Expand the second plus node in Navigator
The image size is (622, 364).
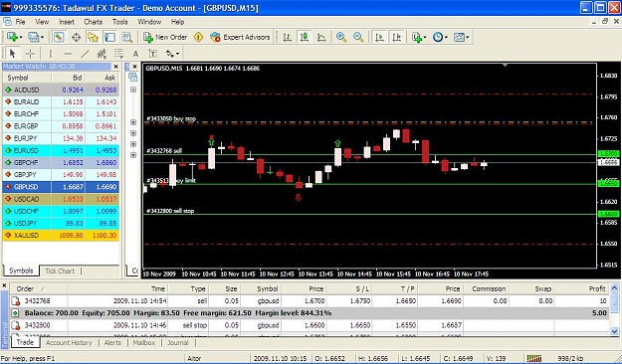click(133, 133)
